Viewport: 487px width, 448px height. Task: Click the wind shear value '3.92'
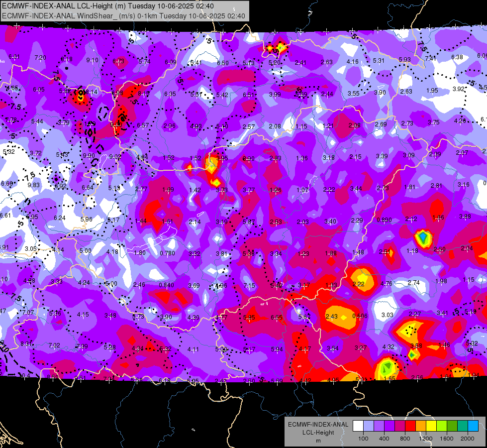[x=459, y=89]
